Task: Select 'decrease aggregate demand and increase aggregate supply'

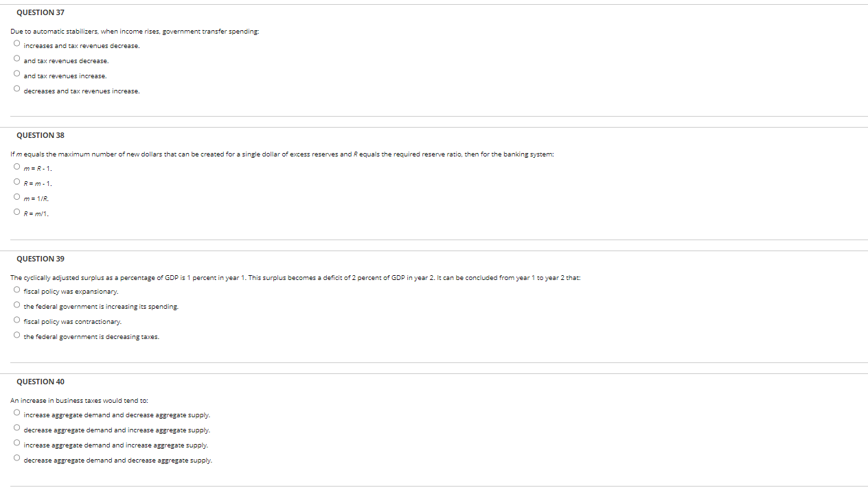Action: [16, 428]
